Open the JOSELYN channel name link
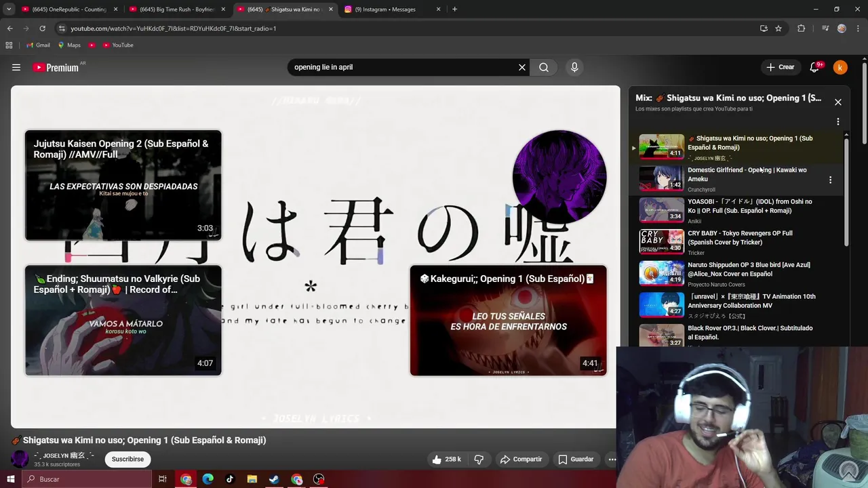Viewport: 868px width, 488px height. [64, 455]
